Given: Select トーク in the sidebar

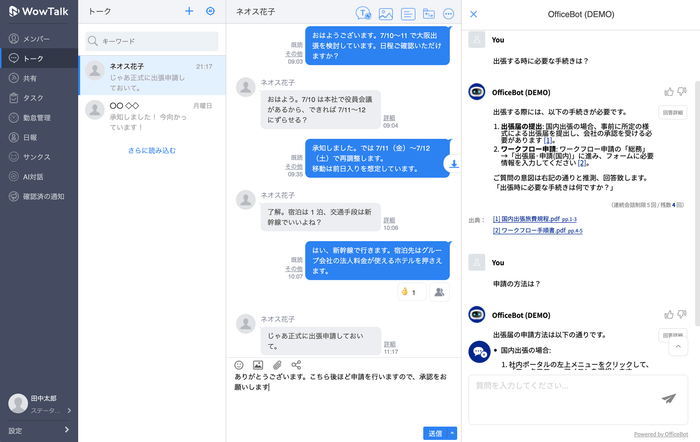Looking at the screenshot, I should coord(39,58).
